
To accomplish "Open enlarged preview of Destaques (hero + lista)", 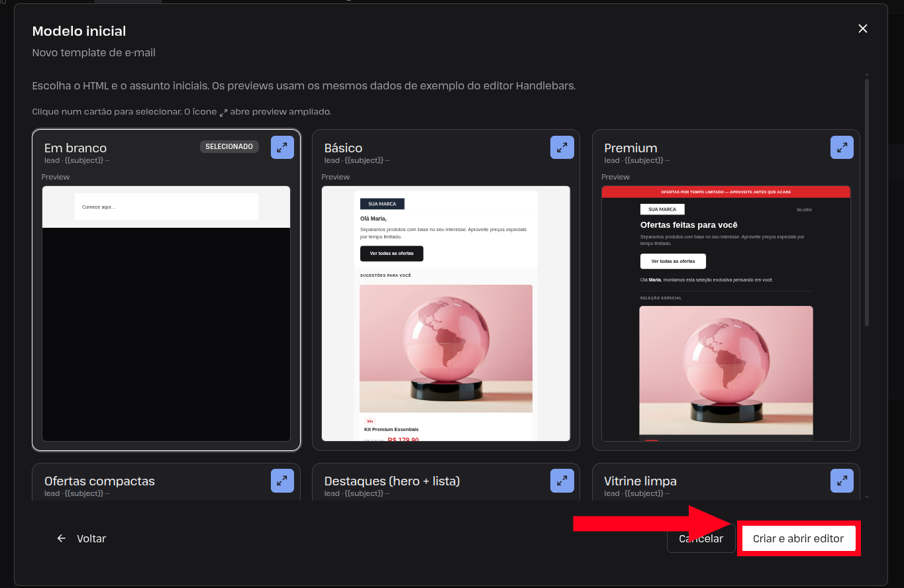I will tap(562, 481).
